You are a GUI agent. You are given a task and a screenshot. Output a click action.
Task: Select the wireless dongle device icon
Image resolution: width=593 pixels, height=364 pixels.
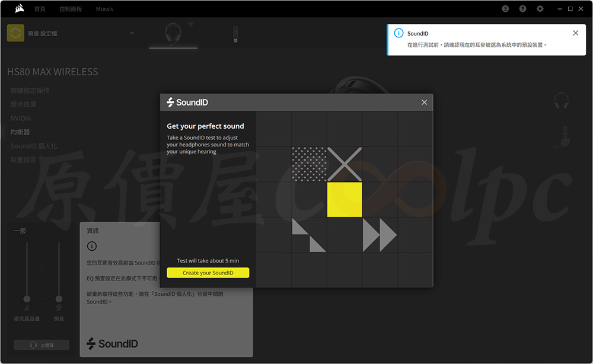point(235,34)
